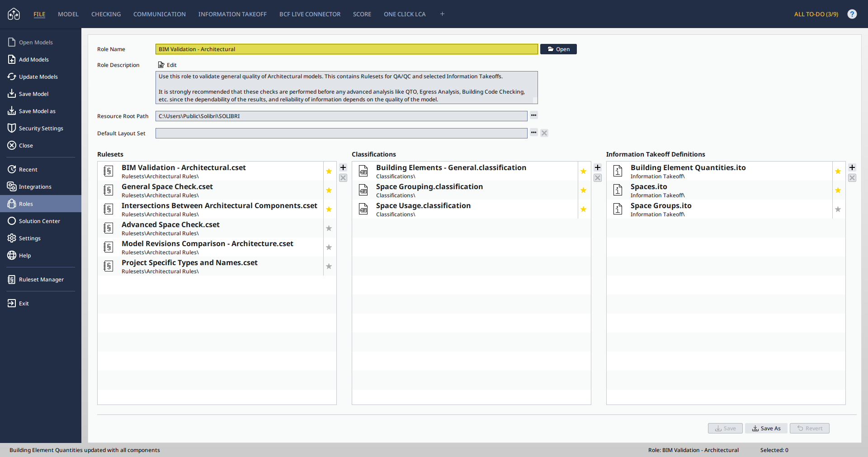The height and width of the screenshot is (457, 868).
Task: Remove selected ruleset with X icon
Action: click(x=343, y=178)
